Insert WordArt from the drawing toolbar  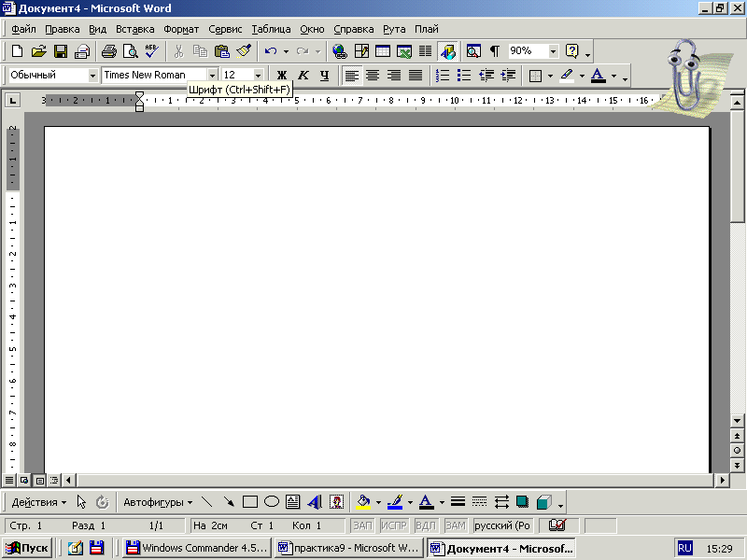tap(315, 502)
